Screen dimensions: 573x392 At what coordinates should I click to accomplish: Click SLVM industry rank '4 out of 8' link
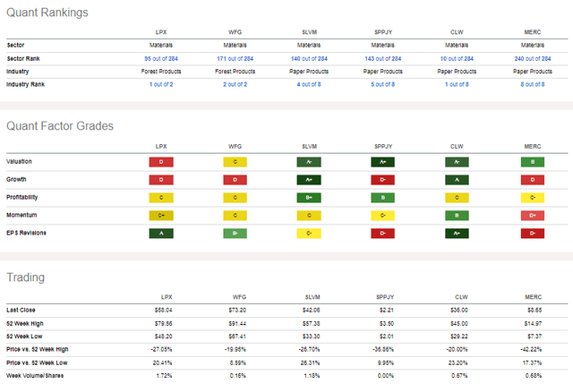309,84
